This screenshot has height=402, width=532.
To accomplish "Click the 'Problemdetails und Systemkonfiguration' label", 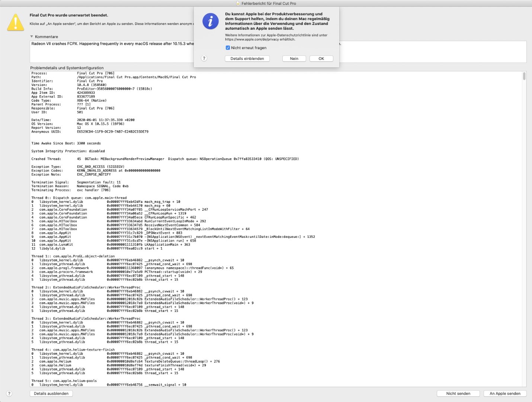I will [67, 68].
